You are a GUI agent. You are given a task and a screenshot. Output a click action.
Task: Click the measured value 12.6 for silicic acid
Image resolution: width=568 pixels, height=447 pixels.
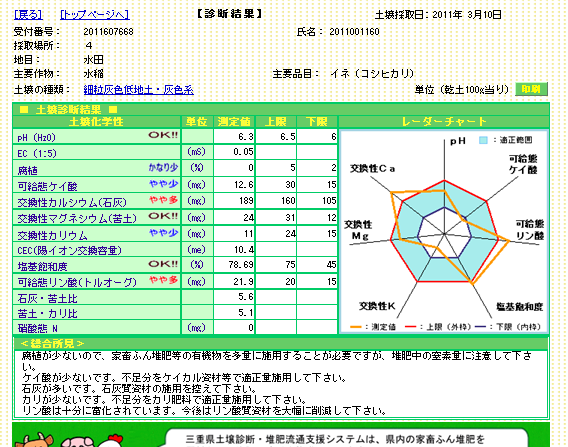click(243, 185)
